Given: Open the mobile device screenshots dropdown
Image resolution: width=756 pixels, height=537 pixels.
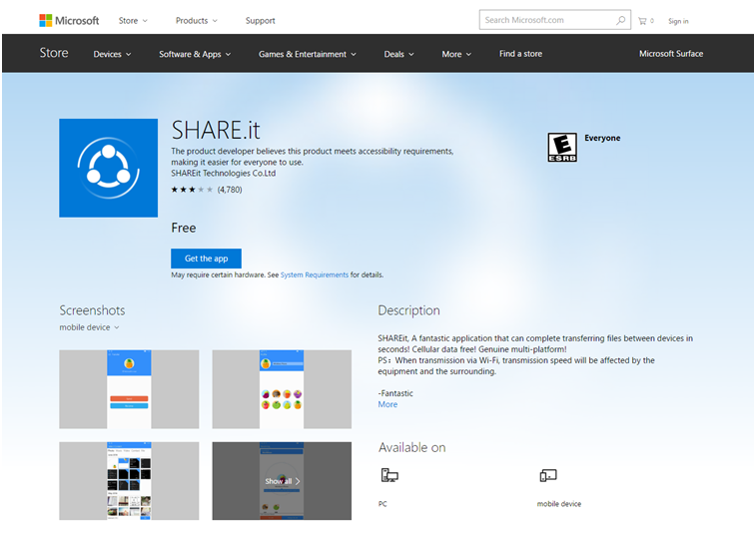Looking at the screenshot, I should (x=89, y=327).
